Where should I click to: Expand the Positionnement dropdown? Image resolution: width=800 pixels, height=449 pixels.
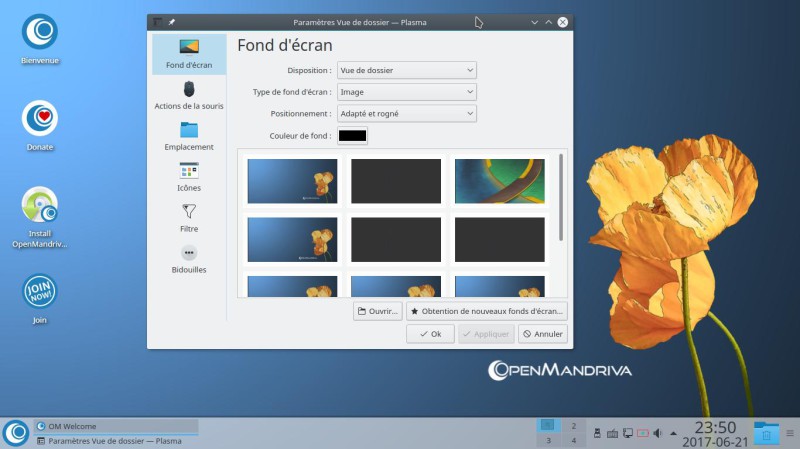coord(407,114)
